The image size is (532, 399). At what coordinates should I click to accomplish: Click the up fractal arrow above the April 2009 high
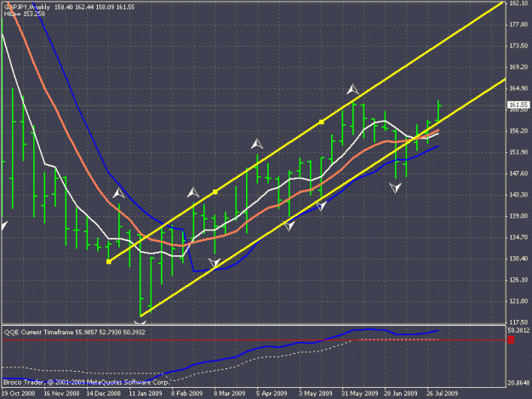click(257, 144)
